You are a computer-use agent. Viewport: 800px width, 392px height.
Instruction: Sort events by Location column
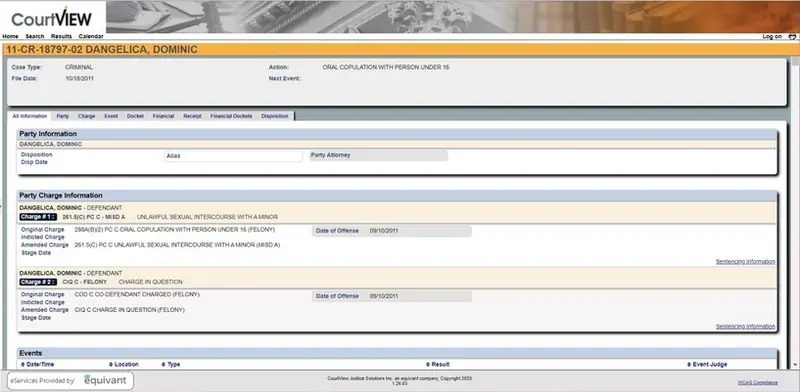point(123,364)
